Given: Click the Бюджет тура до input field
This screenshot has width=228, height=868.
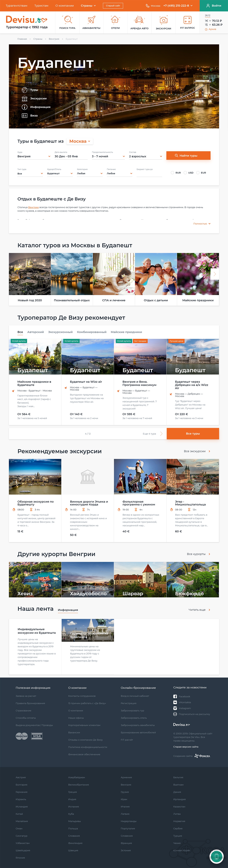Looking at the screenshot, I should pos(149,174).
